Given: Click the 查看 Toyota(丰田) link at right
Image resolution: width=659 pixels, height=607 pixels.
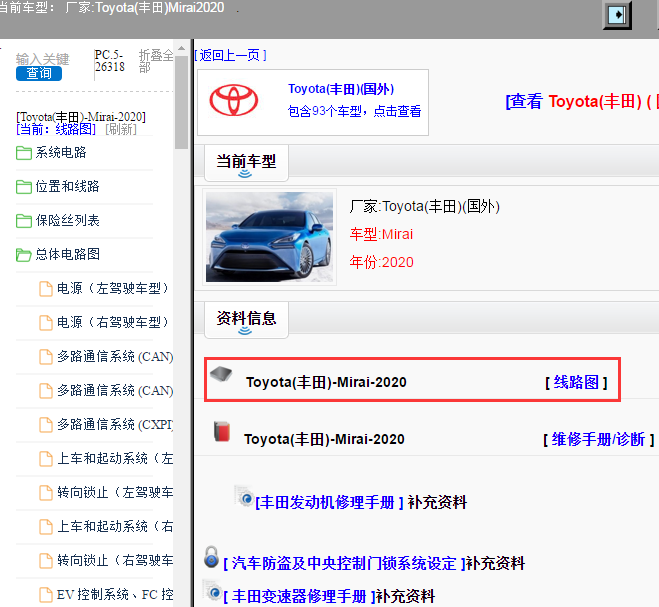Looking at the screenshot, I should coord(582,101).
